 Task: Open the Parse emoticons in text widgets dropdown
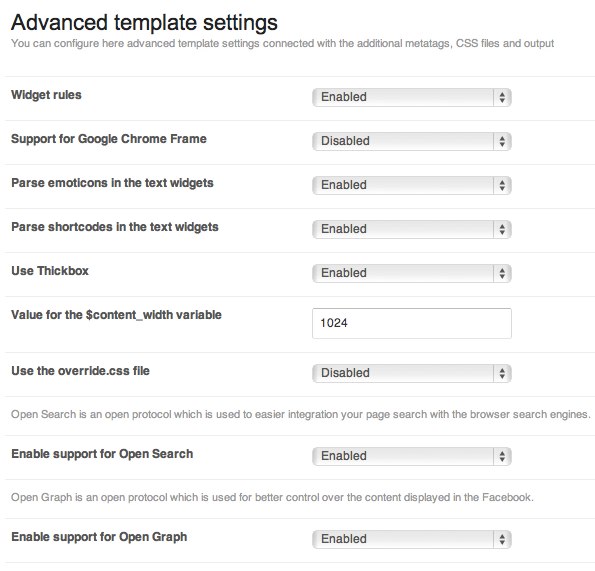[412, 185]
